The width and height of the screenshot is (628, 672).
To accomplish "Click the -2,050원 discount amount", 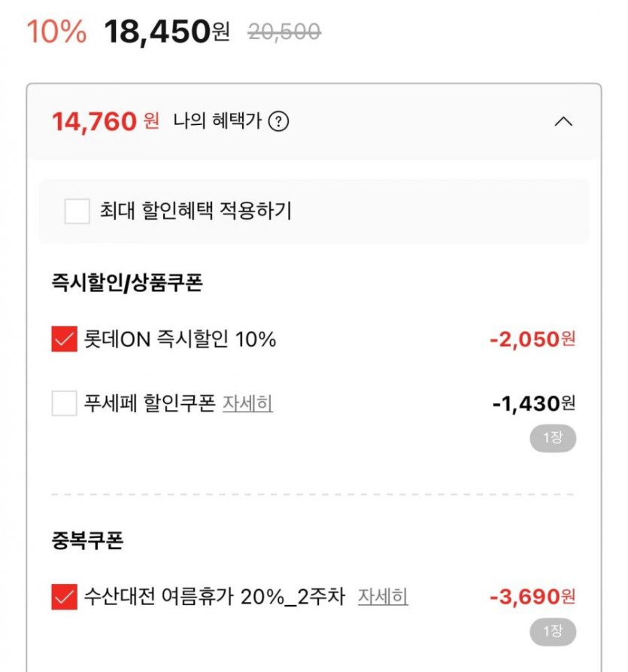I will (x=532, y=339).
